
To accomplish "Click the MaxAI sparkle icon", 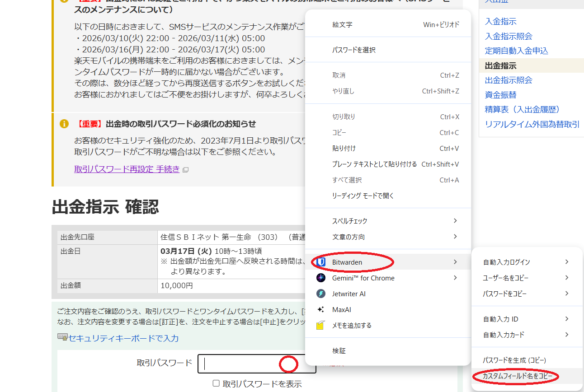I will coord(321,309).
